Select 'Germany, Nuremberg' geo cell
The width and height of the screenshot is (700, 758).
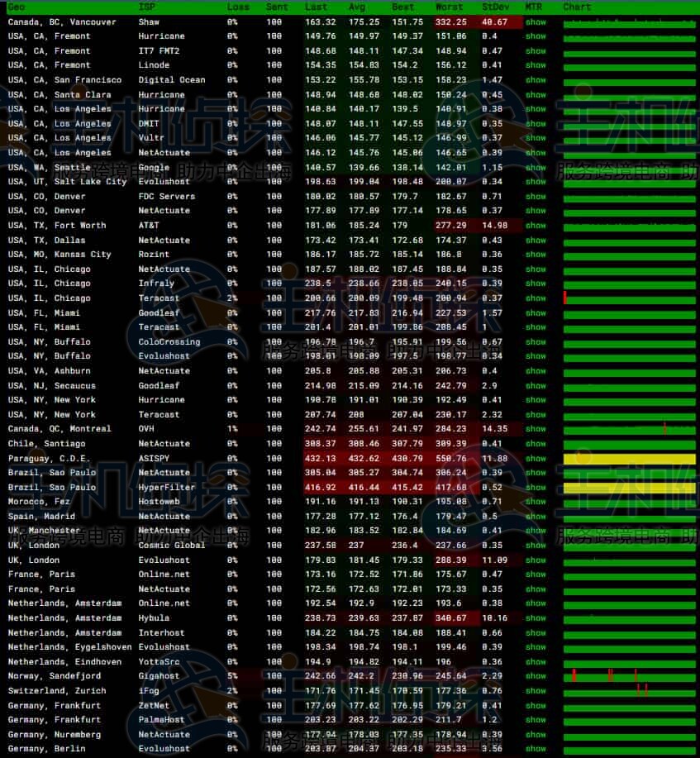tap(55, 735)
